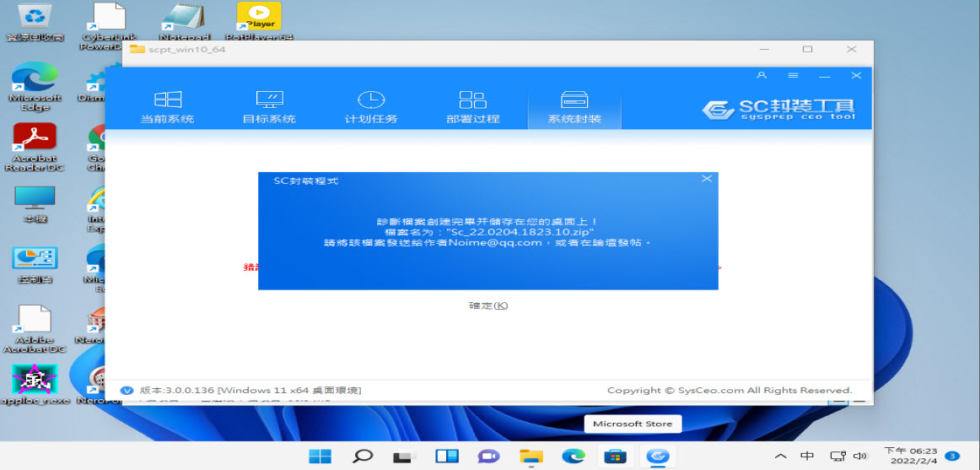Open Task View on the taskbar

pyautogui.click(x=405, y=456)
